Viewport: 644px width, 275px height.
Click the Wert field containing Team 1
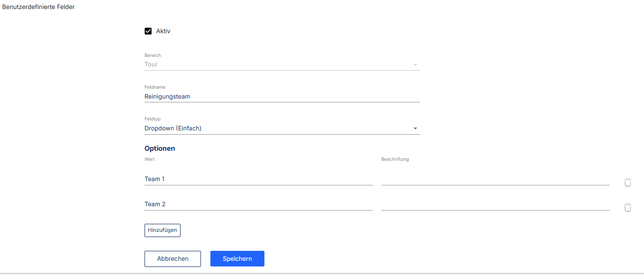pos(258,179)
